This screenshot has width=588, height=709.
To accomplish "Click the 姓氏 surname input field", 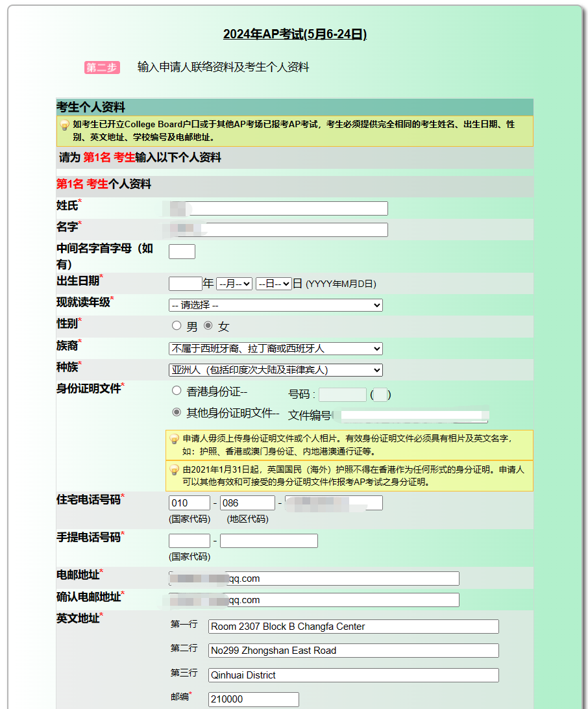I will (278, 208).
